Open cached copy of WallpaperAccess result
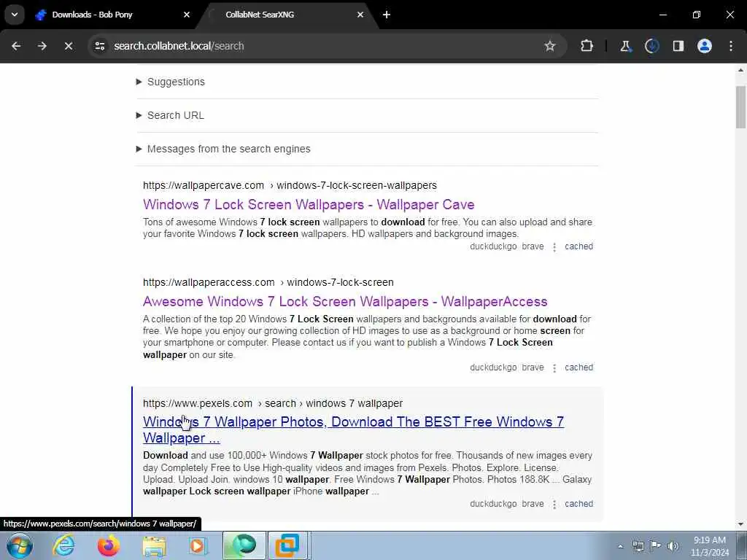This screenshot has width=747, height=560. (578, 367)
